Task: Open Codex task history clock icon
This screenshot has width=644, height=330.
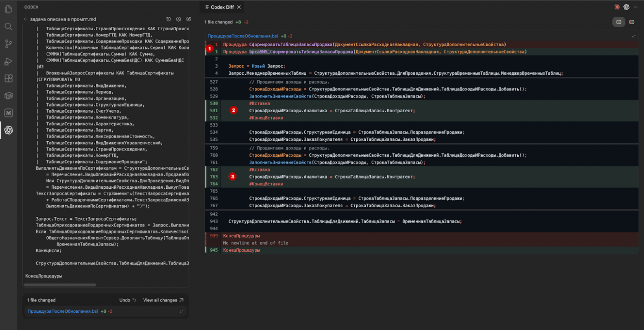Action: click(168, 19)
